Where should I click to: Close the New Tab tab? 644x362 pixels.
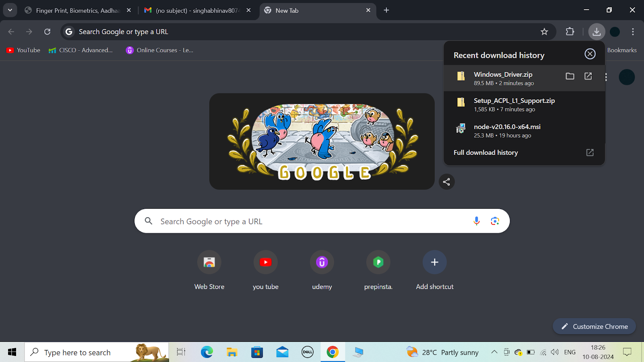click(368, 10)
